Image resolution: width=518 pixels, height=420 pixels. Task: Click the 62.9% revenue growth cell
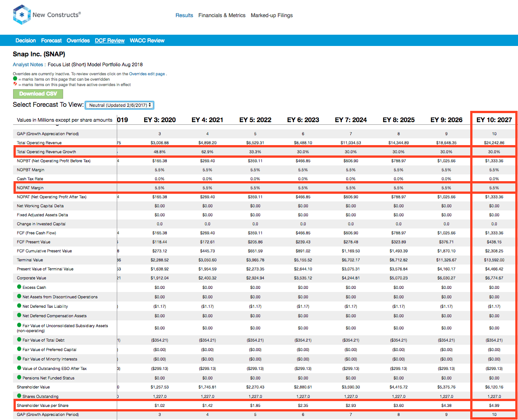(x=207, y=152)
